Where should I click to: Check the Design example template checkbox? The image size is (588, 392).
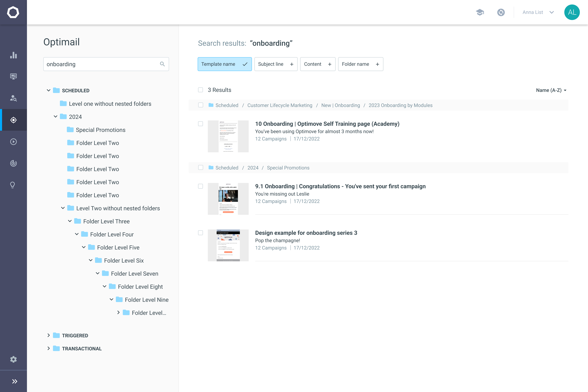(x=200, y=233)
